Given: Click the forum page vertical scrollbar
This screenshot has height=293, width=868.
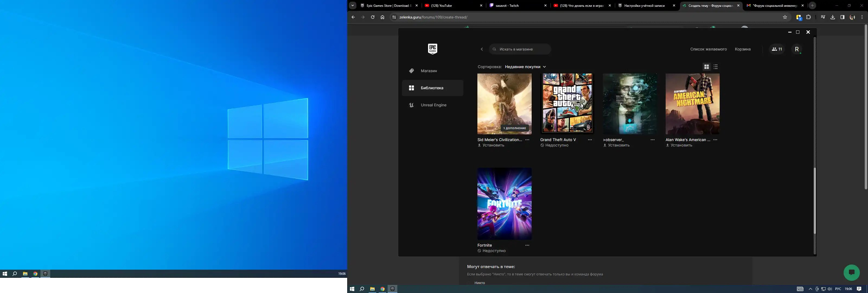Looking at the screenshot, I should [x=866, y=107].
